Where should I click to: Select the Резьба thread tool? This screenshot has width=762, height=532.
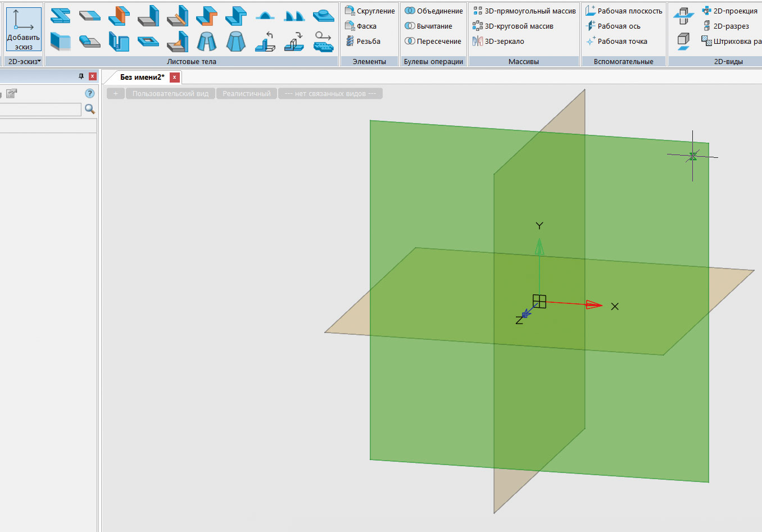click(x=362, y=41)
